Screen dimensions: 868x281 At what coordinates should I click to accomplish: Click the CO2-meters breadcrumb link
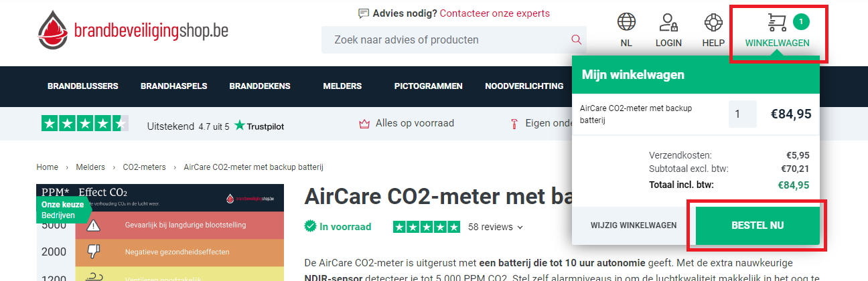click(144, 167)
